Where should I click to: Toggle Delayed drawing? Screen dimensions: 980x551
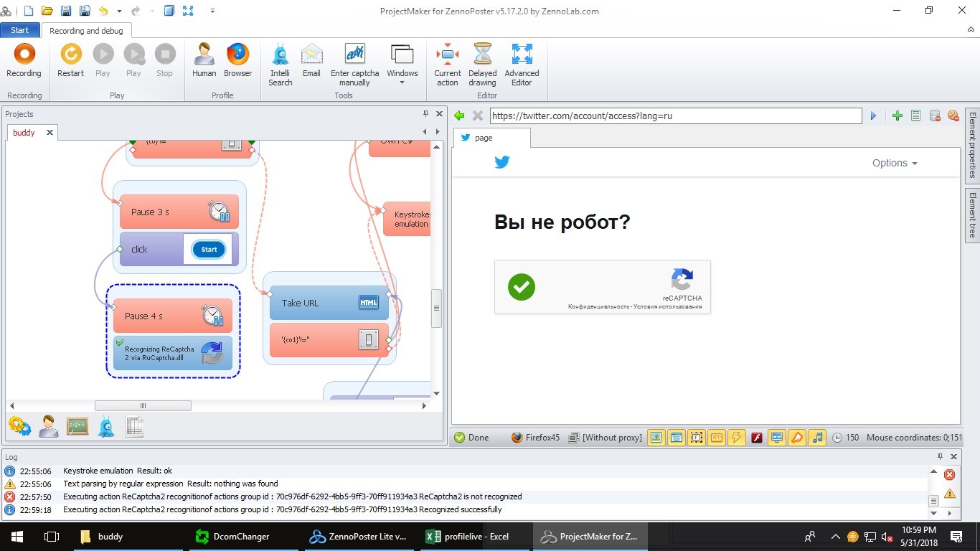482,65
